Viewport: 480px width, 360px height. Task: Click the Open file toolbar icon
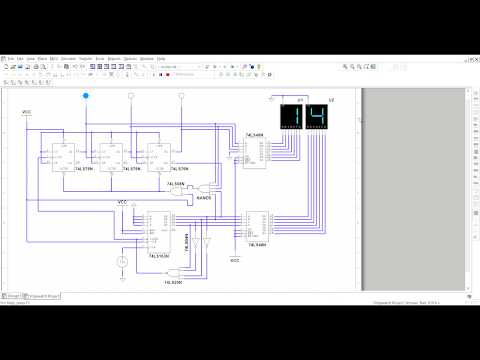[13, 67]
